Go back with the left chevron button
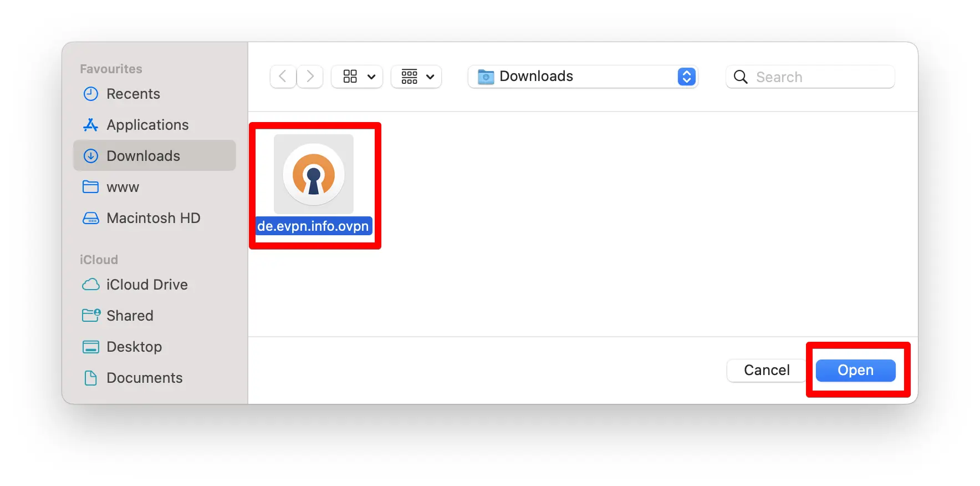 click(283, 77)
